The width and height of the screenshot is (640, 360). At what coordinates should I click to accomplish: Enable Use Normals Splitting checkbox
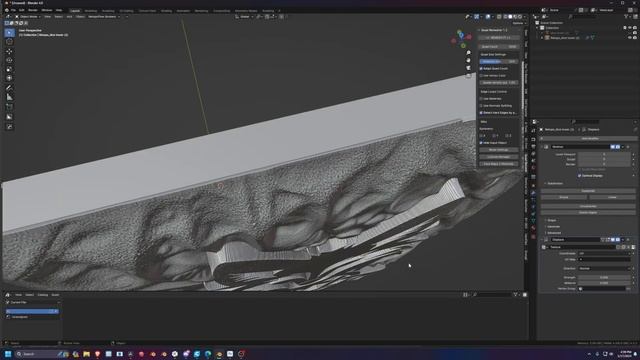481,106
